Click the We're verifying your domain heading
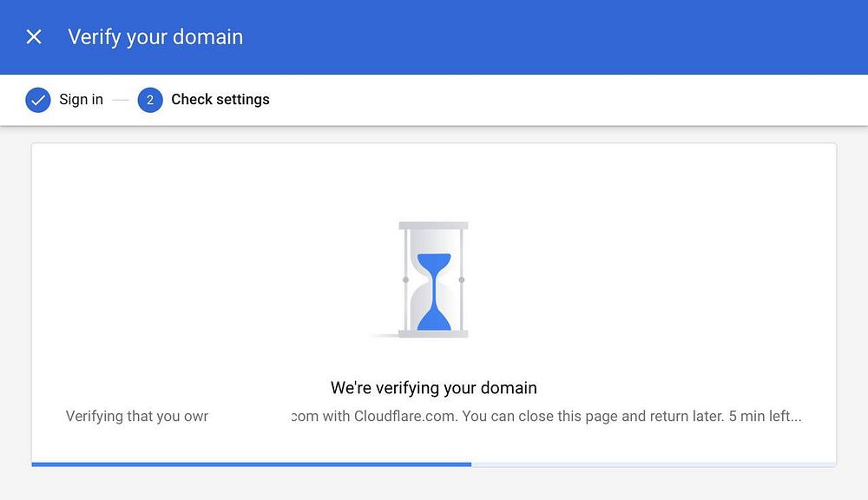 pos(434,388)
